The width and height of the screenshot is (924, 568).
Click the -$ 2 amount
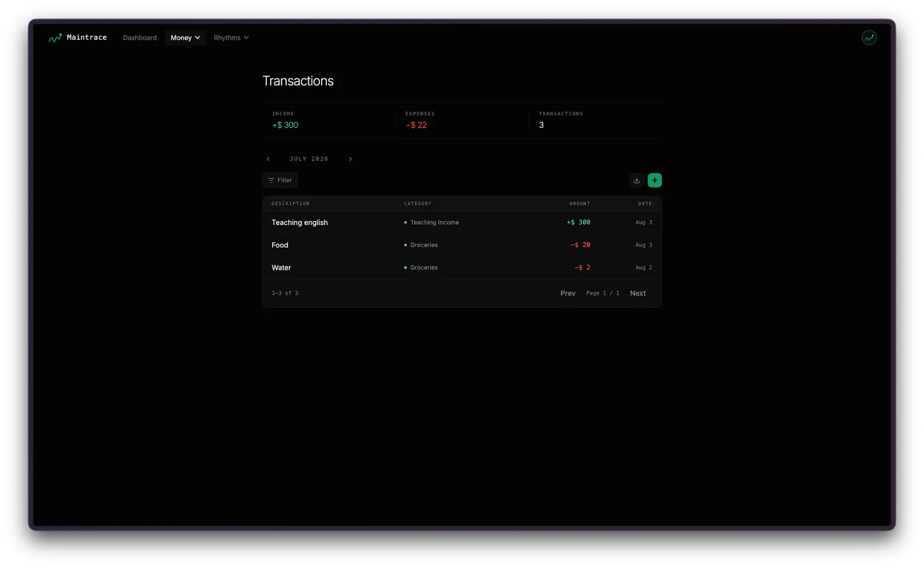(x=582, y=267)
